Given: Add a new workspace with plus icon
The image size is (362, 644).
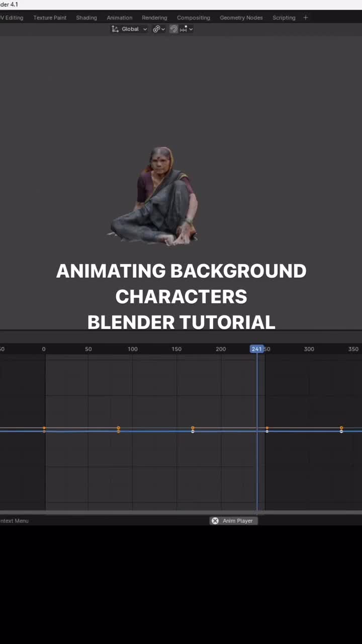Looking at the screenshot, I should (305, 18).
